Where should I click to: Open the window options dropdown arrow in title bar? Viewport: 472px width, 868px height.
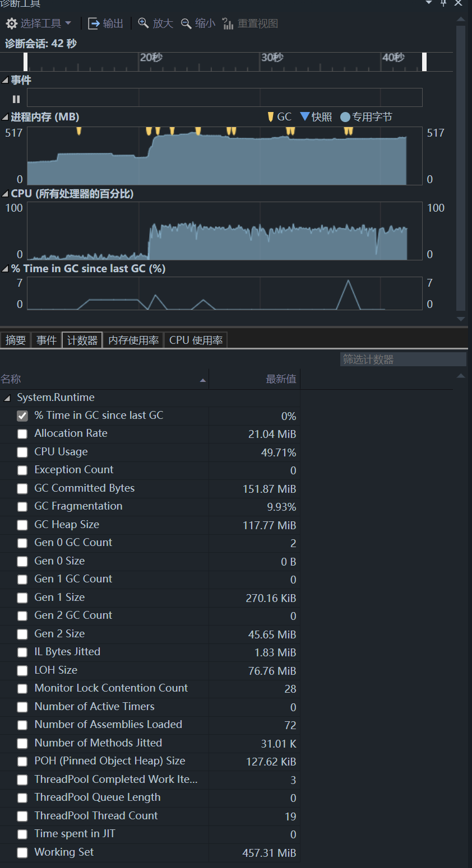[429, 3]
